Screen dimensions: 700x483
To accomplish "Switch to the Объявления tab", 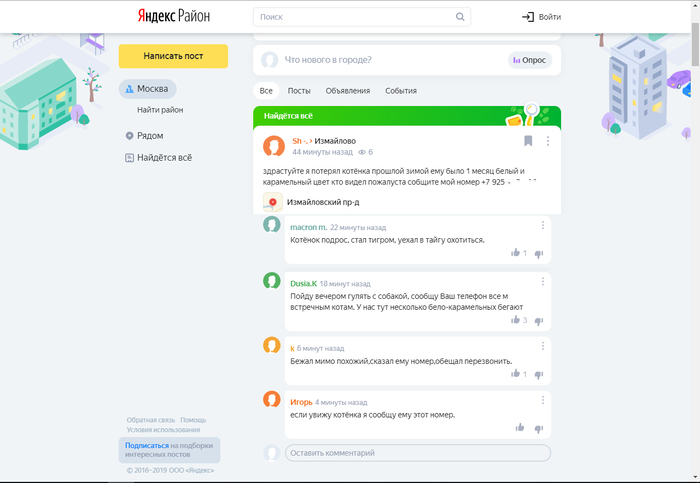I will tap(347, 91).
